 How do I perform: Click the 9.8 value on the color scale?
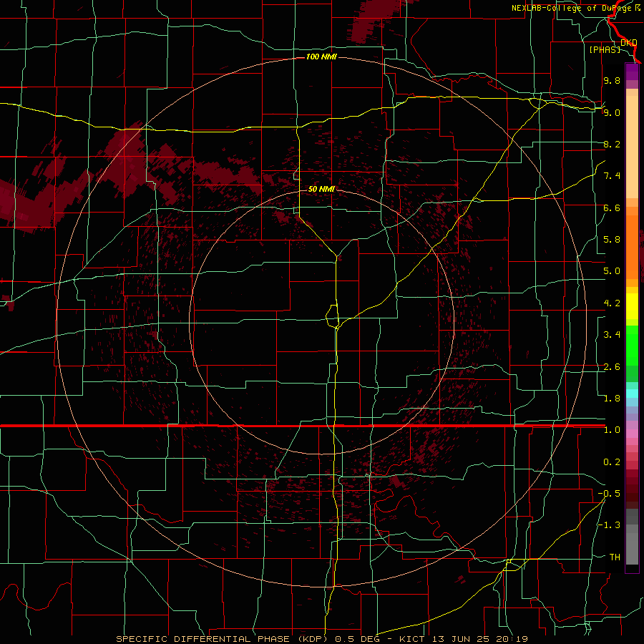pos(612,80)
